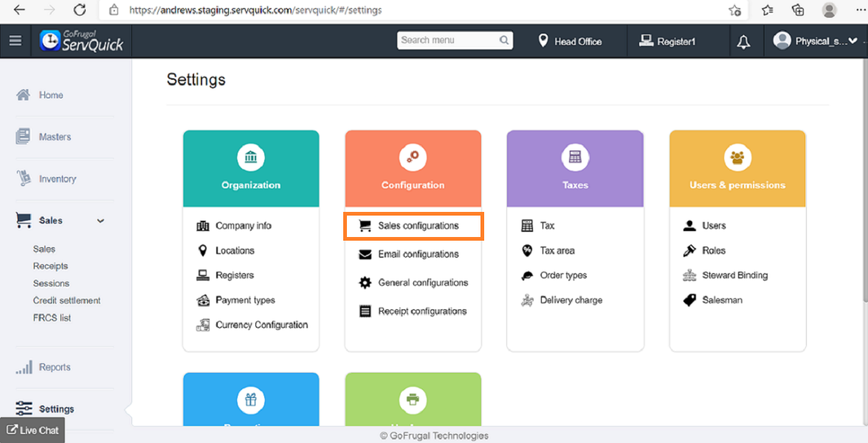Go to Inventory in sidebar
The height and width of the screenshot is (443, 868).
tap(57, 179)
